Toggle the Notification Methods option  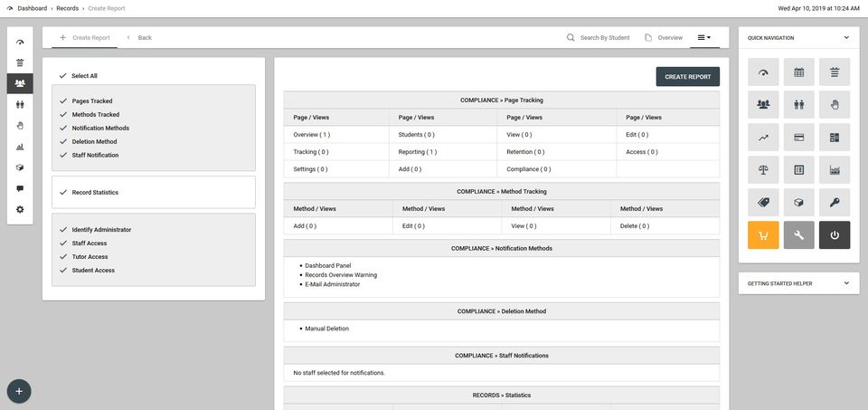(94, 128)
